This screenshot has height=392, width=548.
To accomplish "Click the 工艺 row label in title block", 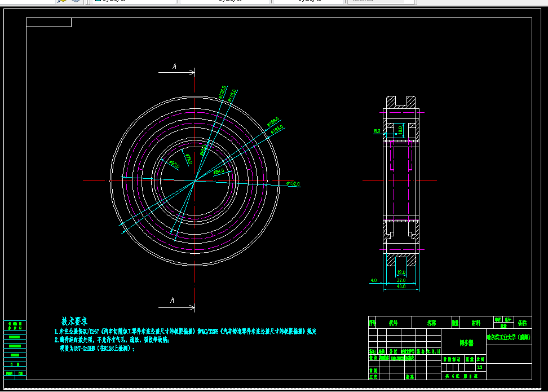I will (x=374, y=377).
